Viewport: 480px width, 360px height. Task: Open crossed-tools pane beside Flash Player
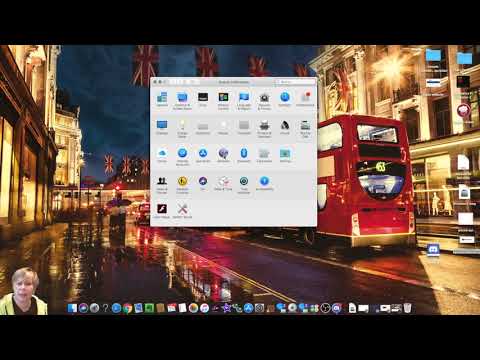click(x=182, y=209)
